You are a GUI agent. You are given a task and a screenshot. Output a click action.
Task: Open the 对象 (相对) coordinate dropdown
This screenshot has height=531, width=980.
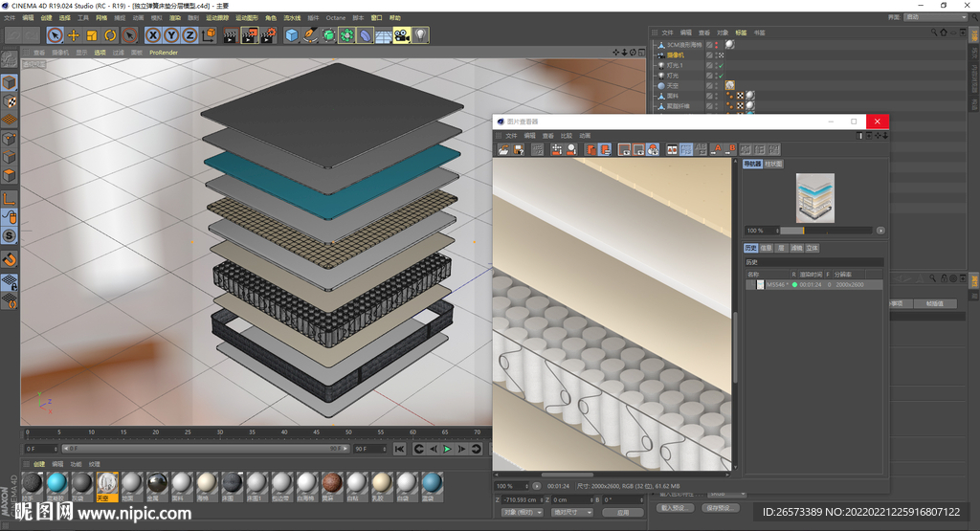(x=522, y=512)
